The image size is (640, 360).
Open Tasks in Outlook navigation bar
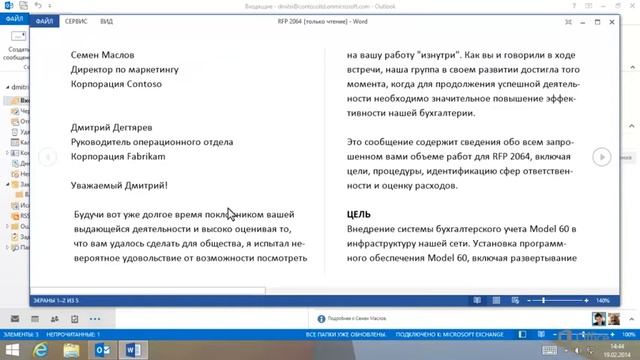click(x=74, y=319)
